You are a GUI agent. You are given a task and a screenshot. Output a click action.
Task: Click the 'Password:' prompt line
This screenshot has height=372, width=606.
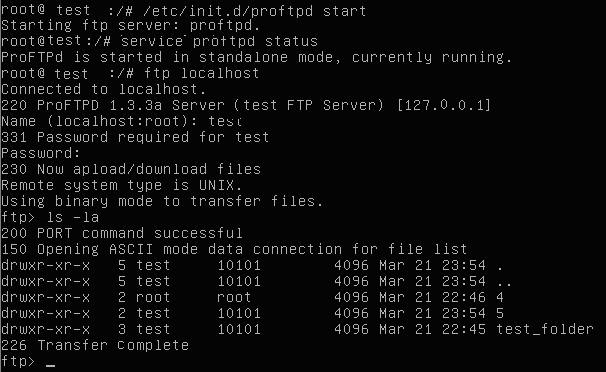pos(41,153)
